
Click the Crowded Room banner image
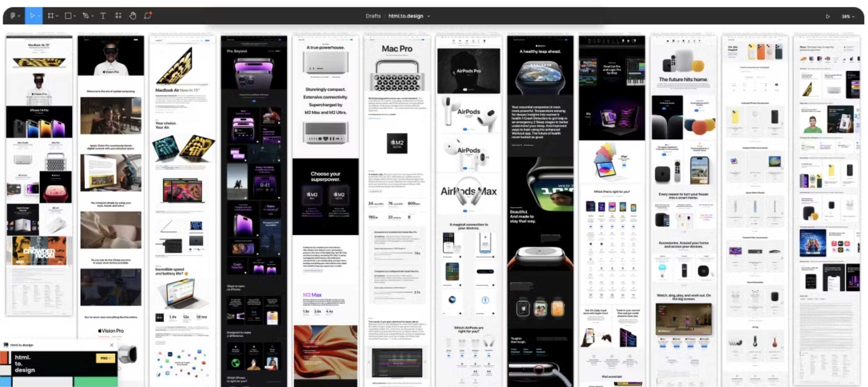39,251
